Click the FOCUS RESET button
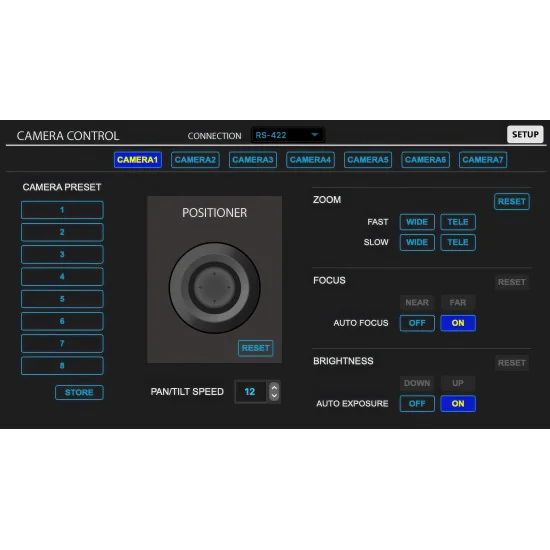This screenshot has height=550, width=550. (x=512, y=282)
